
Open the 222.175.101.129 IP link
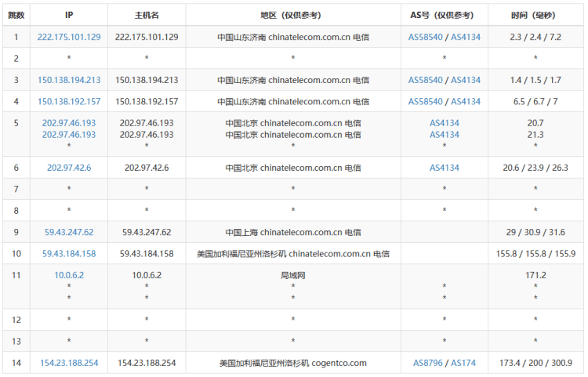pyautogui.click(x=69, y=37)
